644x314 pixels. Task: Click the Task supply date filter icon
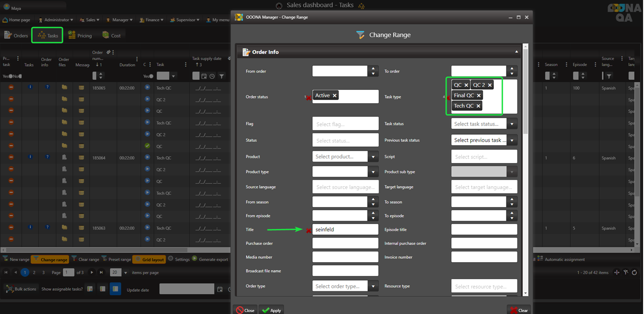click(221, 76)
